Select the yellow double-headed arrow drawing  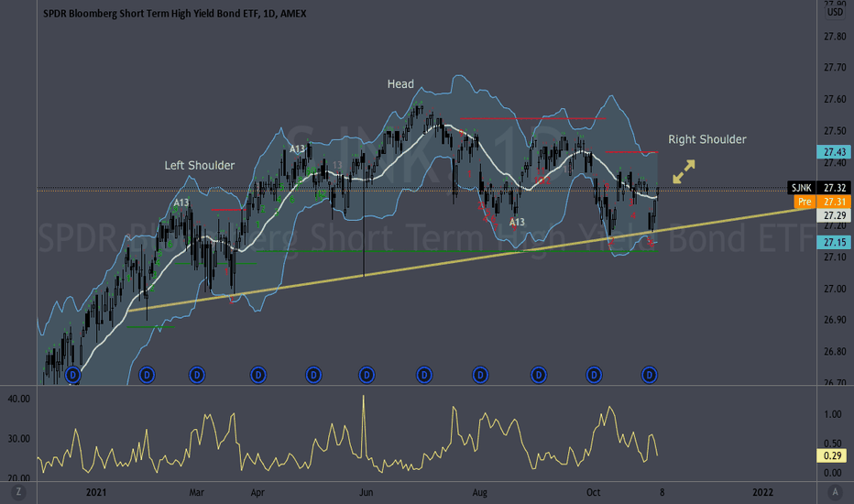tap(684, 171)
